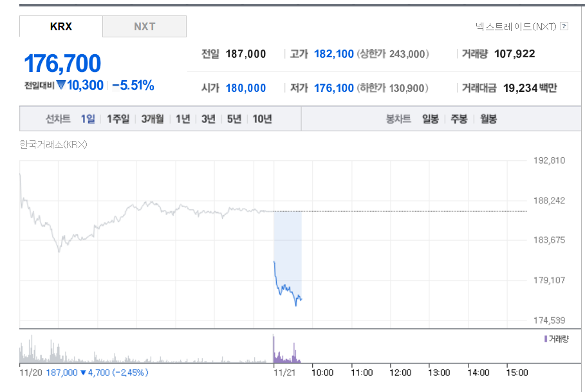Screen dimensions: 585x392
Task: Click the 174,539 y-axis label
Action: pos(549,320)
